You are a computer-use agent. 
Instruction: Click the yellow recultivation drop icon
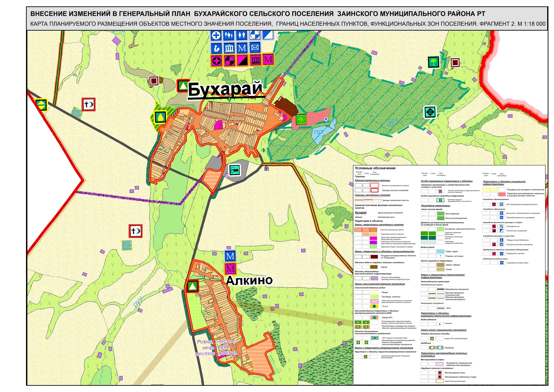160,117
